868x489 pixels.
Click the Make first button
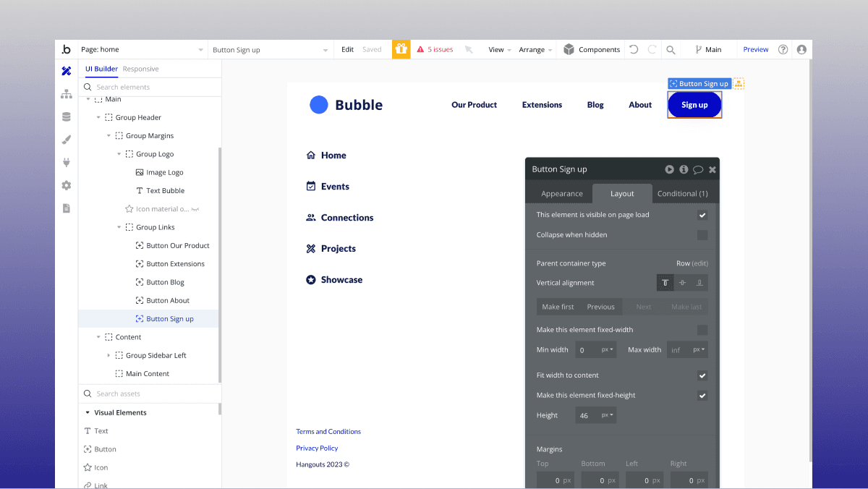[x=558, y=307]
